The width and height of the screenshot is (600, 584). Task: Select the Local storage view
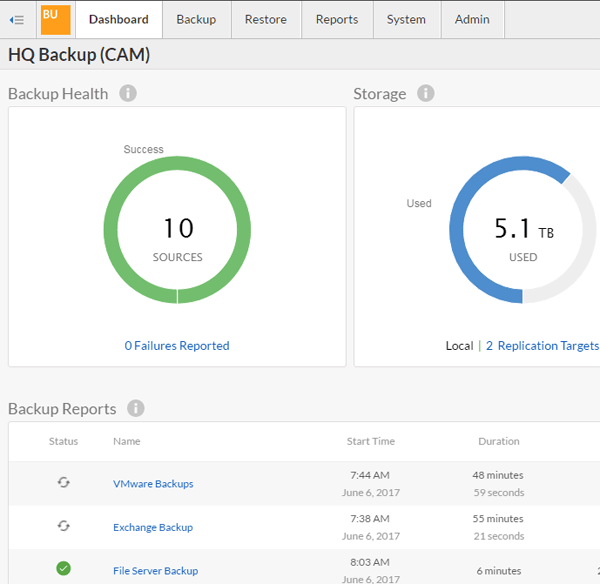[x=459, y=346]
